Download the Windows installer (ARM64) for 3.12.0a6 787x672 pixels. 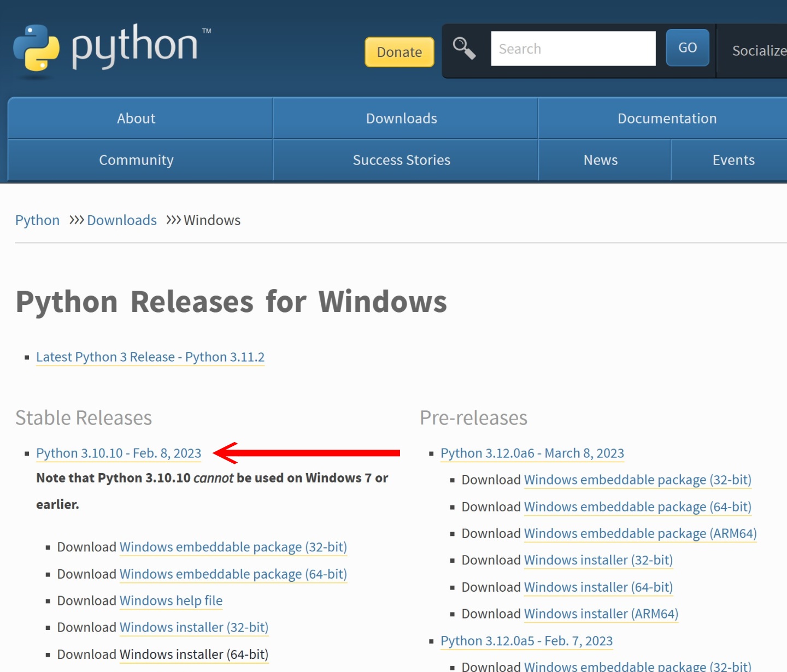601,614
